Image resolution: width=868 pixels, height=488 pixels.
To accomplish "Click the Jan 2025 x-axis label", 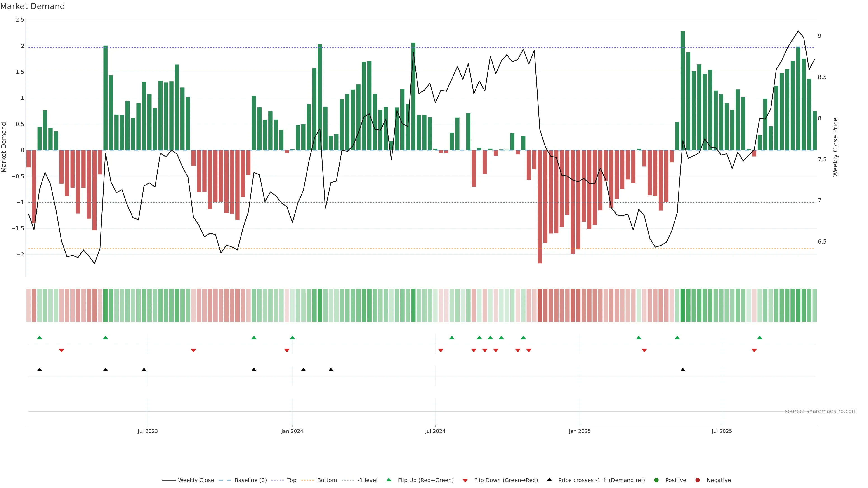I will 580,431.
